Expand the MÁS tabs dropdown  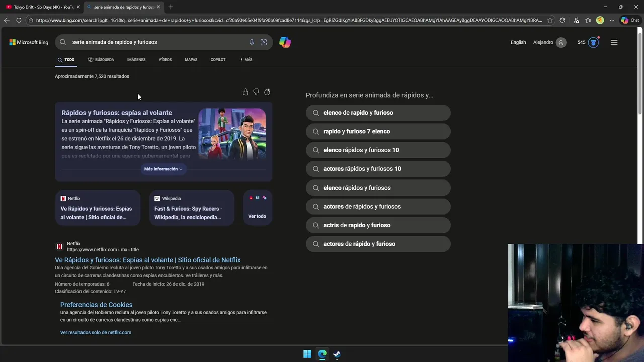[x=246, y=60]
